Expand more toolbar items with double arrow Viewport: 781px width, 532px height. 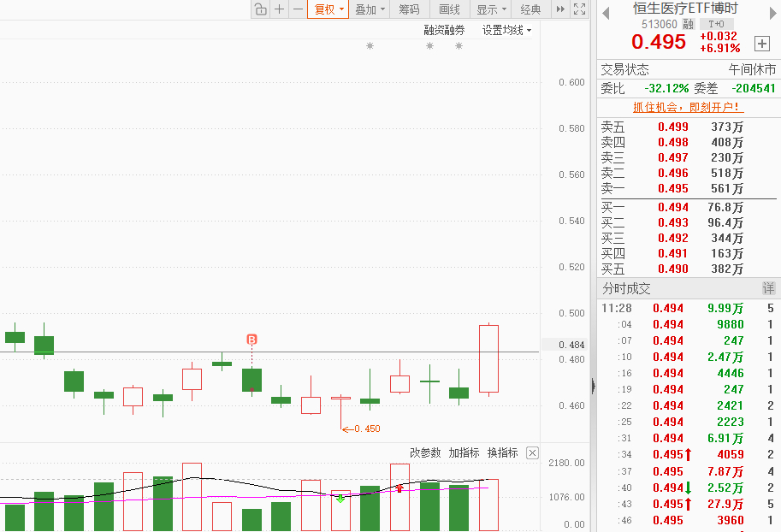(561, 9)
